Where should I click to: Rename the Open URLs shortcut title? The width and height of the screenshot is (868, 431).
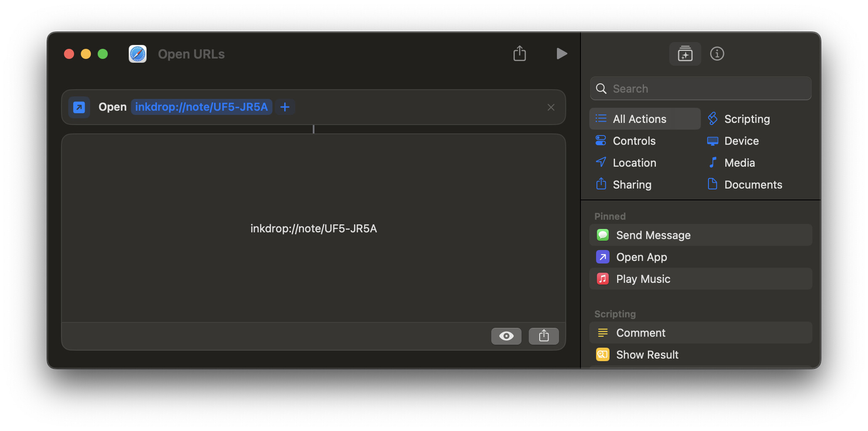tap(192, 54)
